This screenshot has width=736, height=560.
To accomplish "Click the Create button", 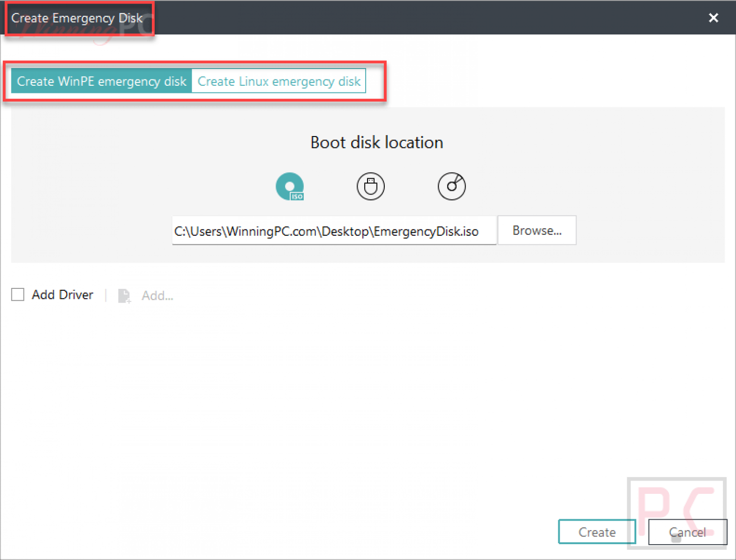I will click(x=597, y=532).
